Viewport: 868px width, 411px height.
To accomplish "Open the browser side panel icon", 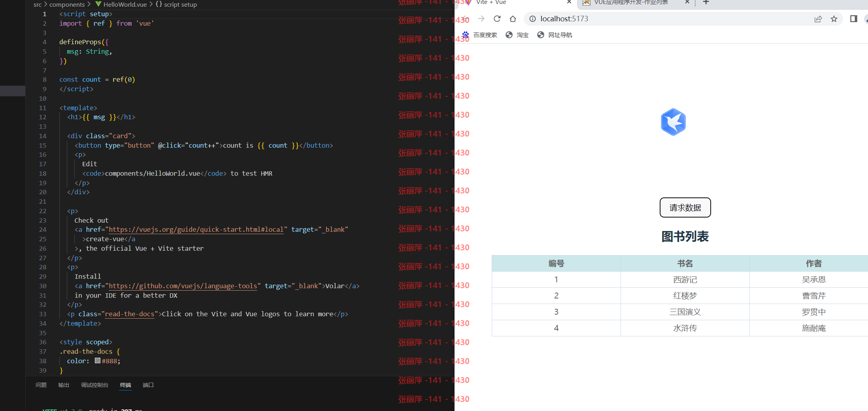I will pos(853,19).
